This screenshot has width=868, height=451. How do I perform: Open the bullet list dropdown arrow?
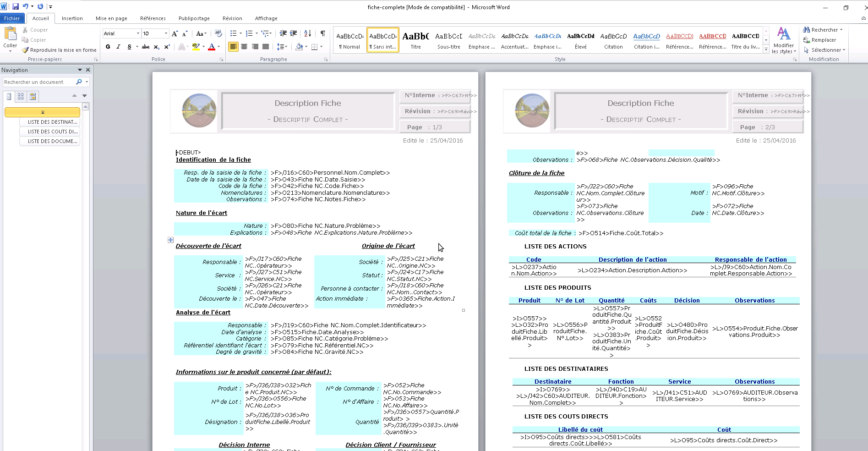tap(241, 33)
